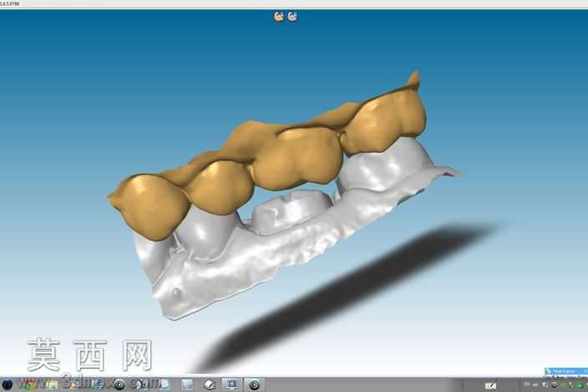Switch to the monitor-icon taskbar app
Viewport: 588px width, 392px height.
[231, 384]
